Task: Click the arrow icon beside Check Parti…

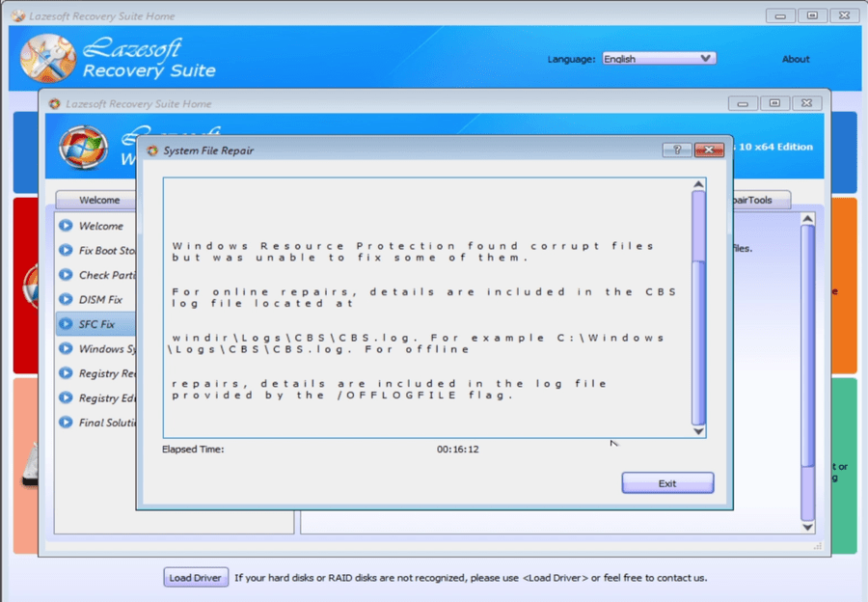Action: click(66, 275)
